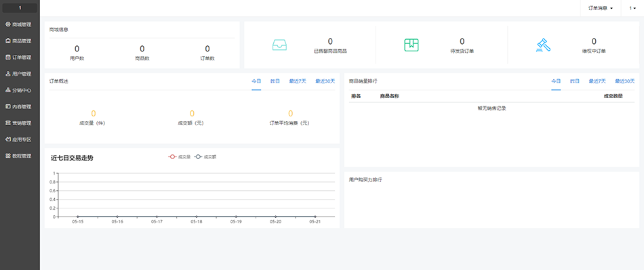Switch order overview to 昨日 tab
The width and height of the screenshot is (644, 270).
(x=275, y=81)
